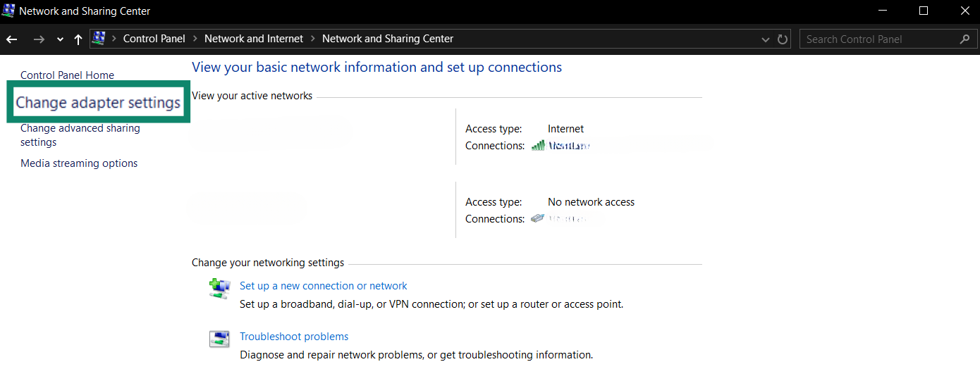
Task: Click the Troubleshoot problems icon
Action: click(219, 339)
